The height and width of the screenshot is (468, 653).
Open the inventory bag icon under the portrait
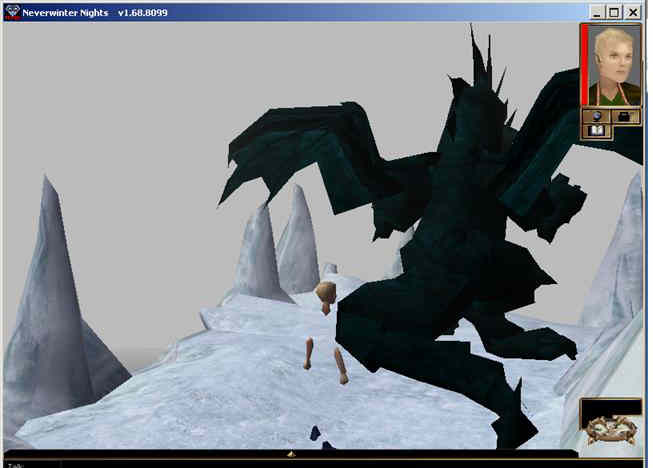tap(625, 117)
